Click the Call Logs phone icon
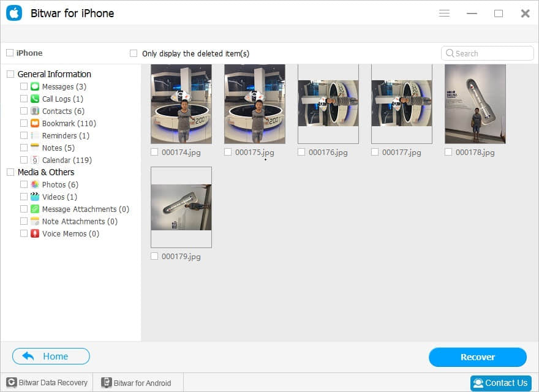The height and width of the screenshot is (392, 539). [35, 99]
